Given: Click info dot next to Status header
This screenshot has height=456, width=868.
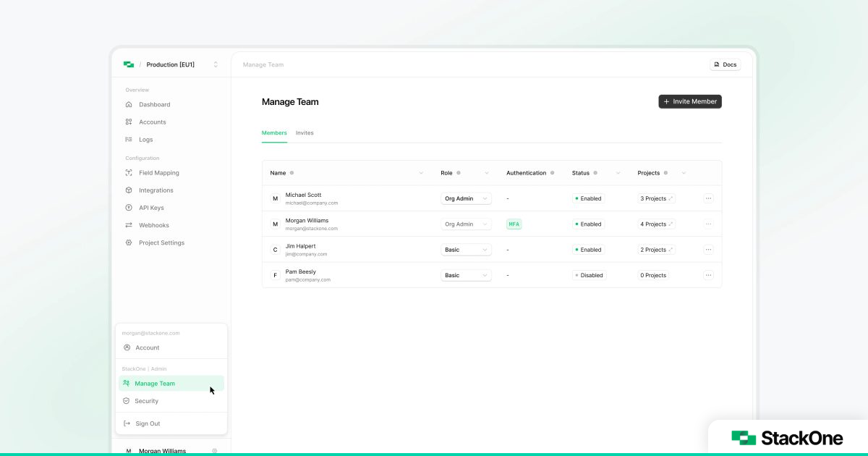Looking at the screenshot, I should click(596, 173).
